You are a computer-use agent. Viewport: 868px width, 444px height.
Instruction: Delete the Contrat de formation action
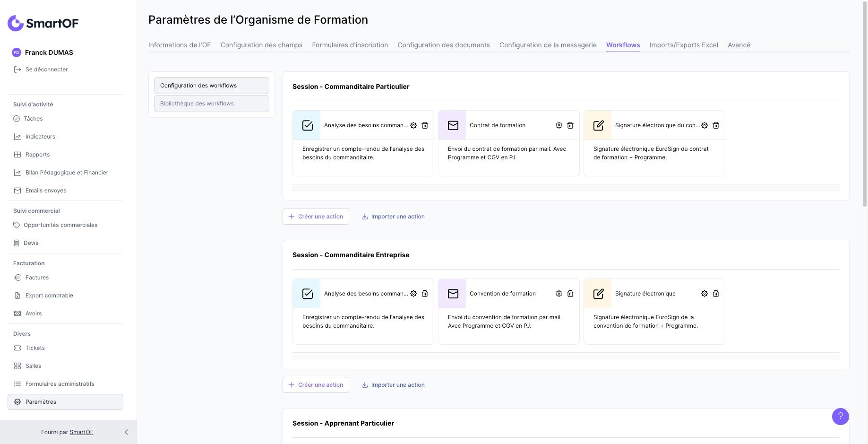click(x=570, y=125)
